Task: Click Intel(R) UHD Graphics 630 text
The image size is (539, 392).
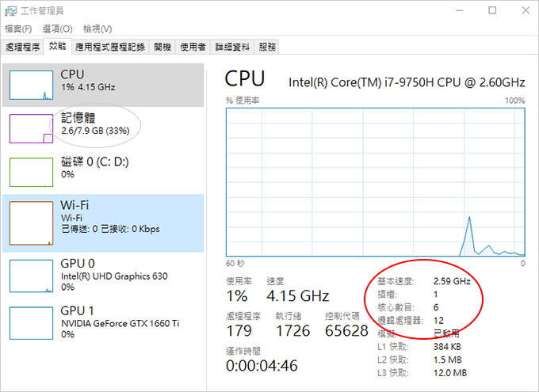Action: pyautogui.click(x=114, y=276)
